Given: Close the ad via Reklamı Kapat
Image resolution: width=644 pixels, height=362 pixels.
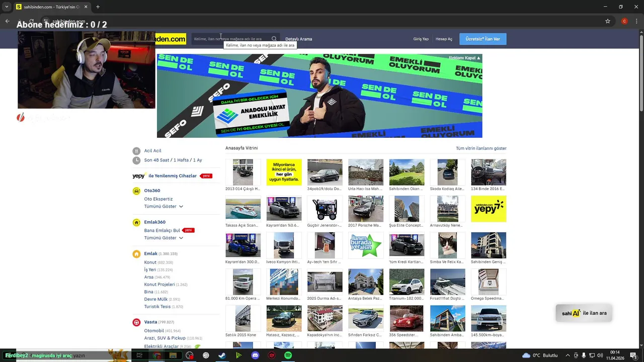Looking at the screenshot, I should coord(464,58).
